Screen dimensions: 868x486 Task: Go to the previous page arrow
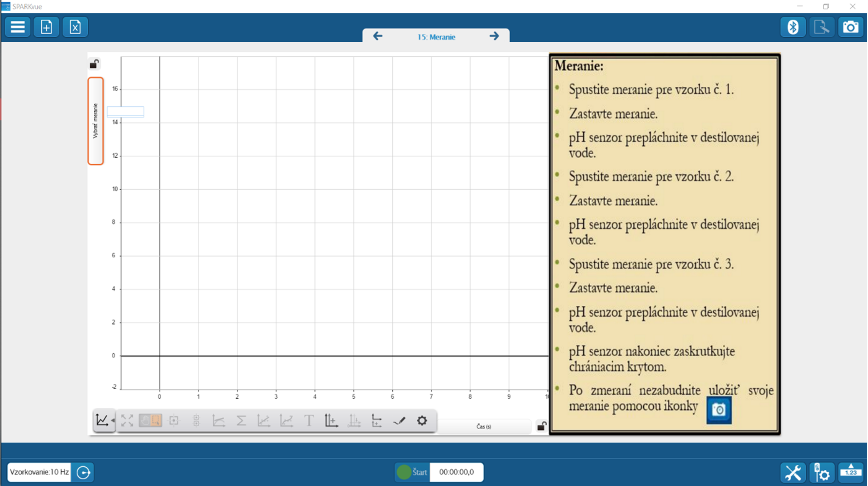378,36
